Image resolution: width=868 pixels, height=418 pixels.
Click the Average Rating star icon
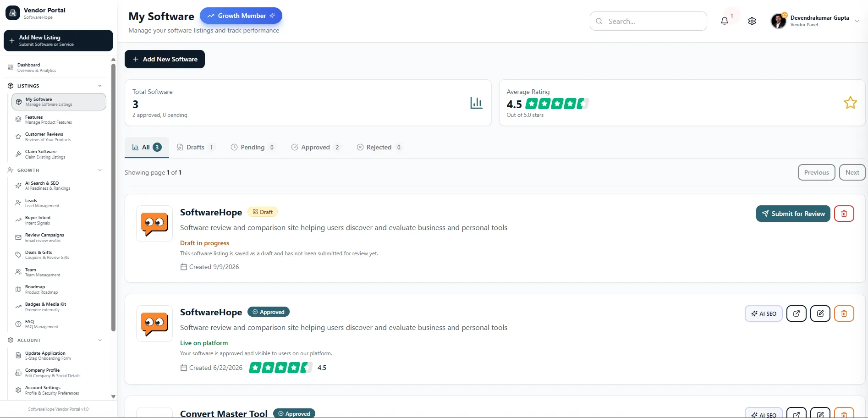tap(851, 103)
